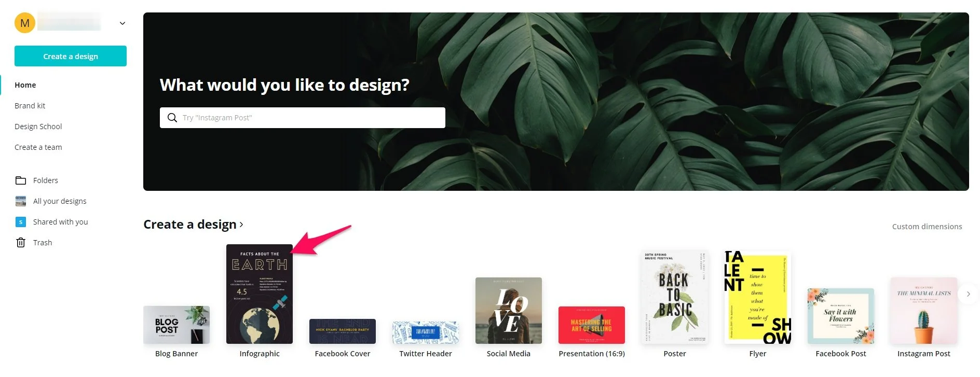Image resolution: width=980 pixels, height=377 pixels.
Task: Select the Shared with you icon
Action: 21,222
